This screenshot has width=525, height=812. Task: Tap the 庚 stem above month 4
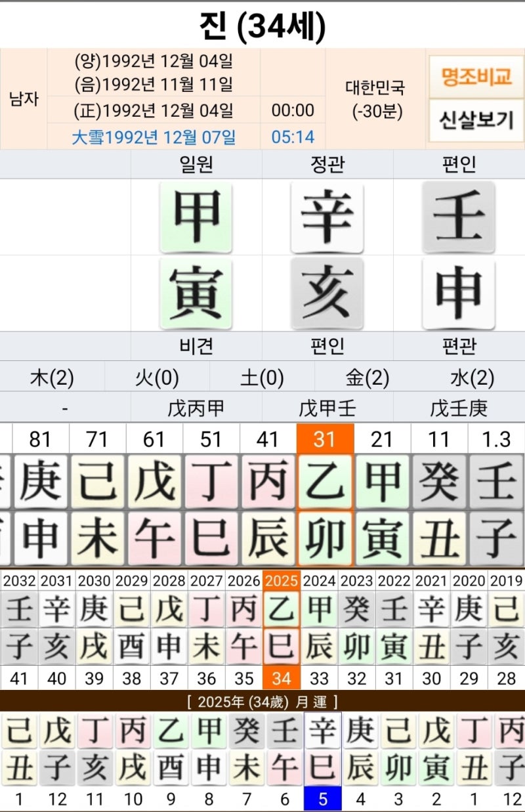[x=360, y=731]
